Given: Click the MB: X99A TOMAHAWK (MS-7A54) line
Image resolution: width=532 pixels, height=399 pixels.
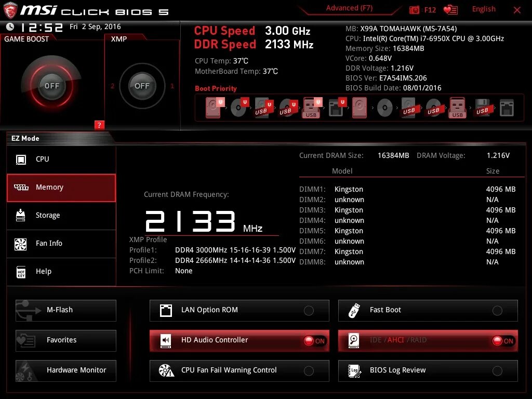Looking at the screenshot, I should pyautogui.click(x=401, y=29).
